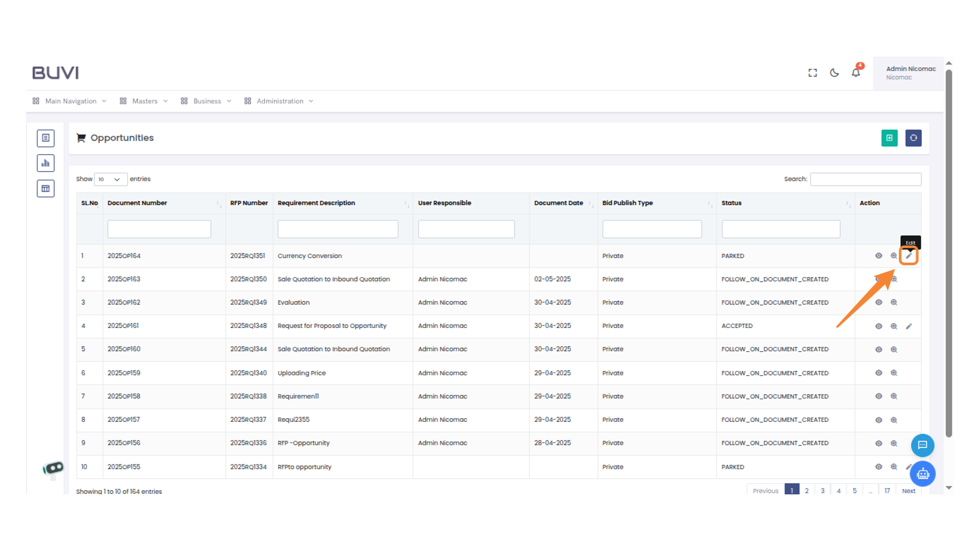Go to page 3 in pagination
The image size is (980, 551).
tap(822, 490)
